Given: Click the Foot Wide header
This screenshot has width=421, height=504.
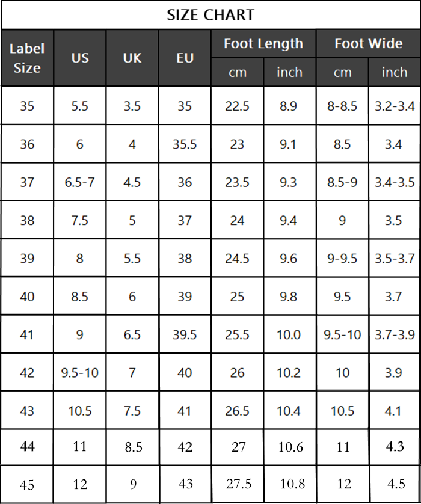Looking at the screenshot, I should coord(368,44).
